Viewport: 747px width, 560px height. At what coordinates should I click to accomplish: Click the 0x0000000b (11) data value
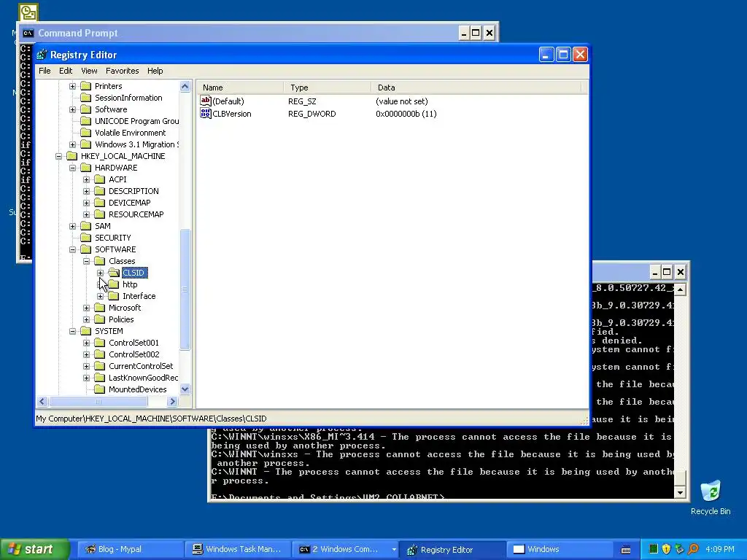(x=406, y=114)
